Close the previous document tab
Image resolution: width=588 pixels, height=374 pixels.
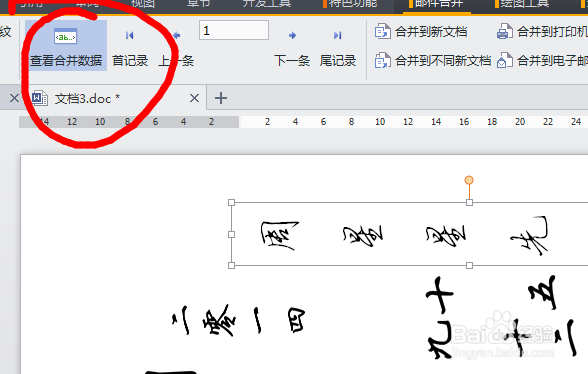tap(14, 98)
